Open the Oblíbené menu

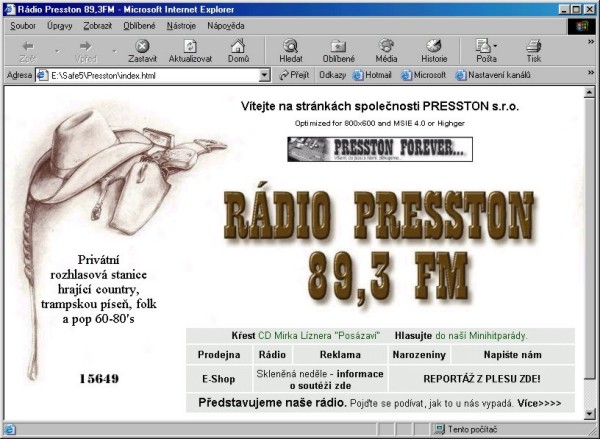[139, 26]
